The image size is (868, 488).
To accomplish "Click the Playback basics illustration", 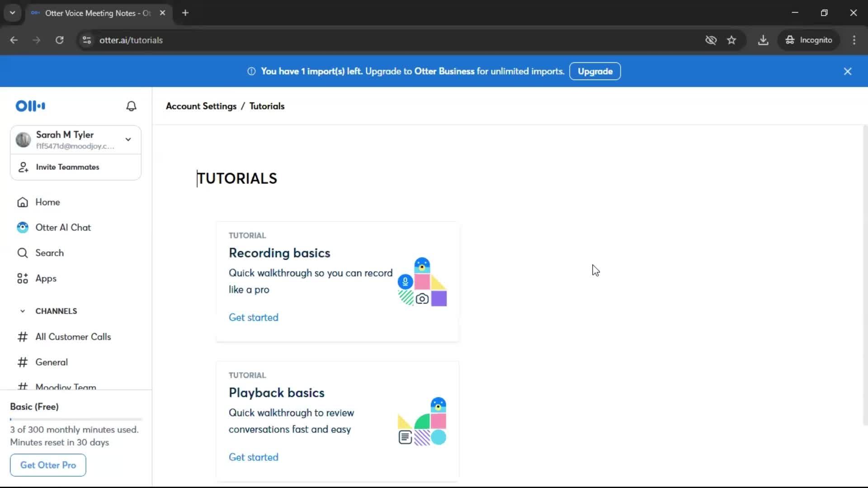I will [422, 422].
